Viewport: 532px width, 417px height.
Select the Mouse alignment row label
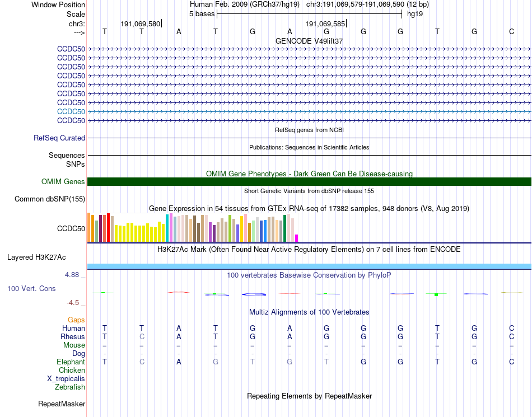tap(74, 345)
